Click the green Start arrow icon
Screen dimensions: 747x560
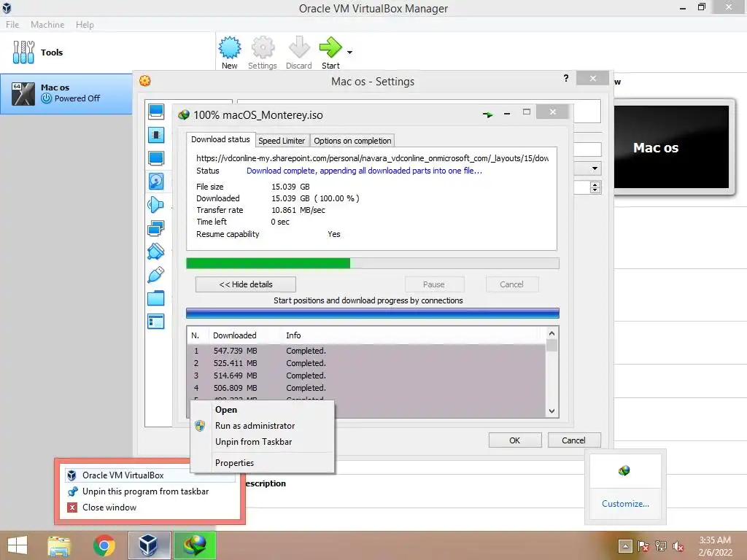330,47
